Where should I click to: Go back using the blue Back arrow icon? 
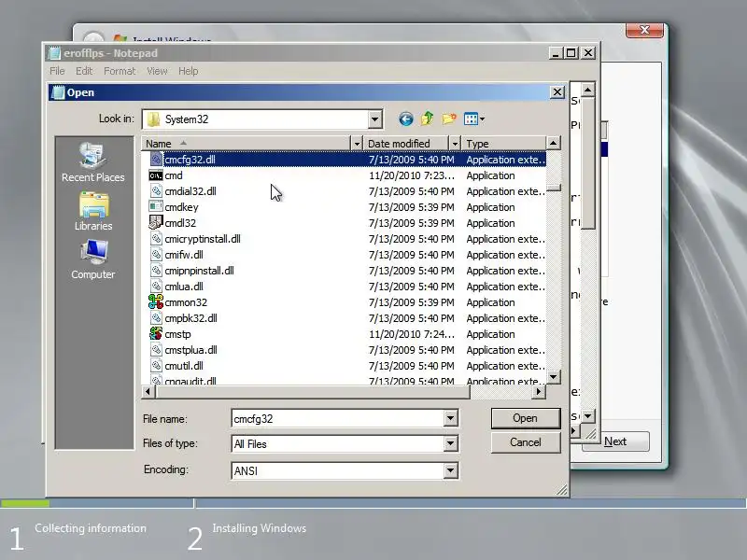pyautogui.click(x=406, y=119)
